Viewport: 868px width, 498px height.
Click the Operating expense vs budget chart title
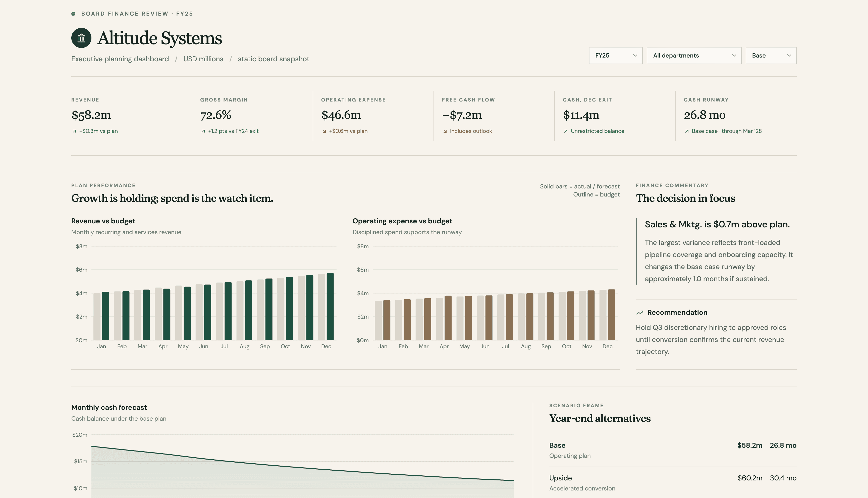coord(402,221)
